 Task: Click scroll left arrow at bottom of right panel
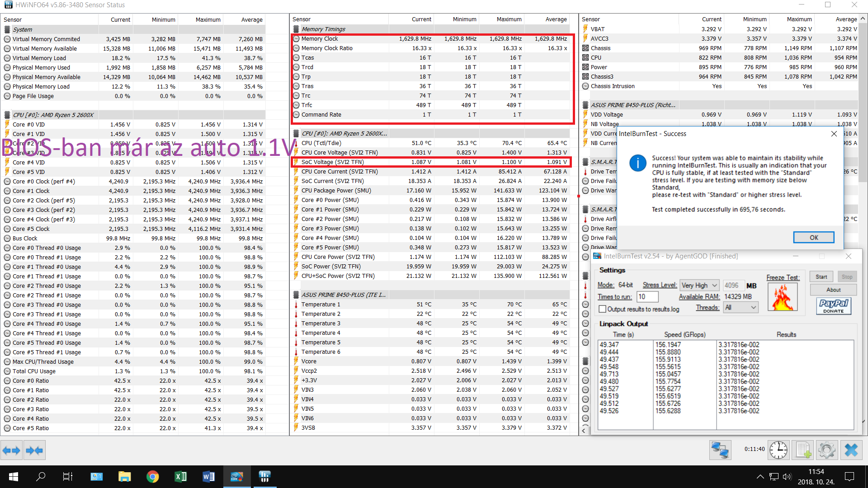(584, 431)
